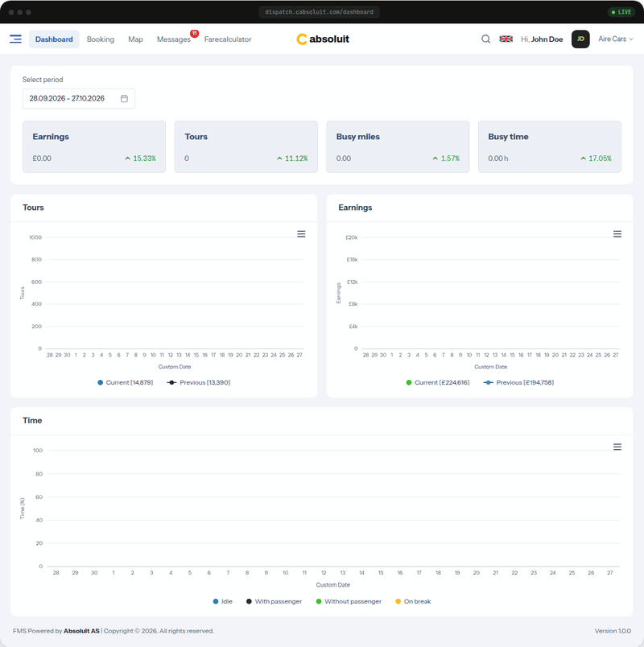The width and height of the screenshot is (644, 647).
Task: Toggle Without passenger series in legend
Action: (x=349, y=601)
